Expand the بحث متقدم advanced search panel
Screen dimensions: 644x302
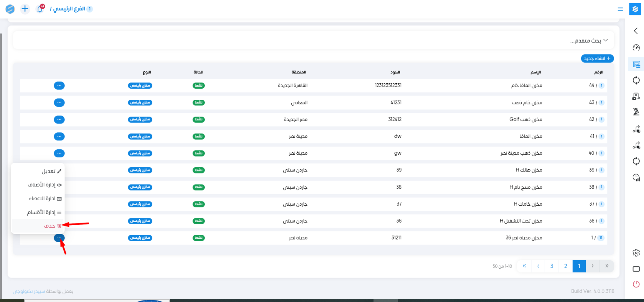click(589, 41)
